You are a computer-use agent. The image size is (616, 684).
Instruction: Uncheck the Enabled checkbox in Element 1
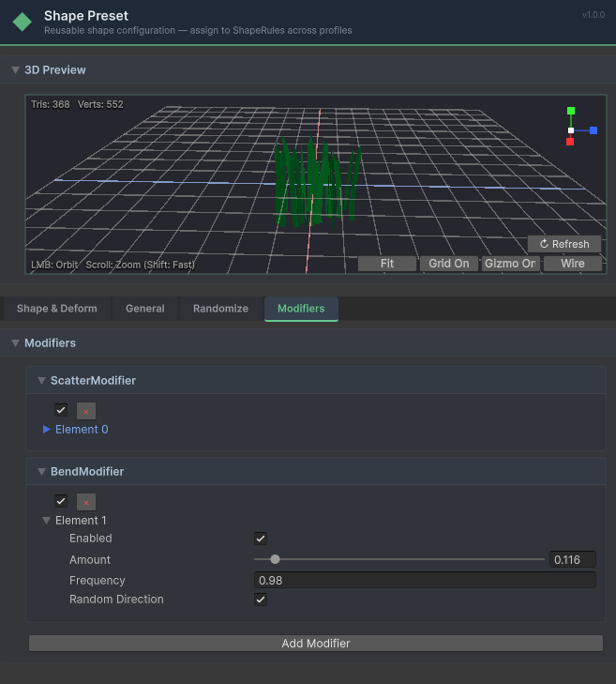click(261, 539)
